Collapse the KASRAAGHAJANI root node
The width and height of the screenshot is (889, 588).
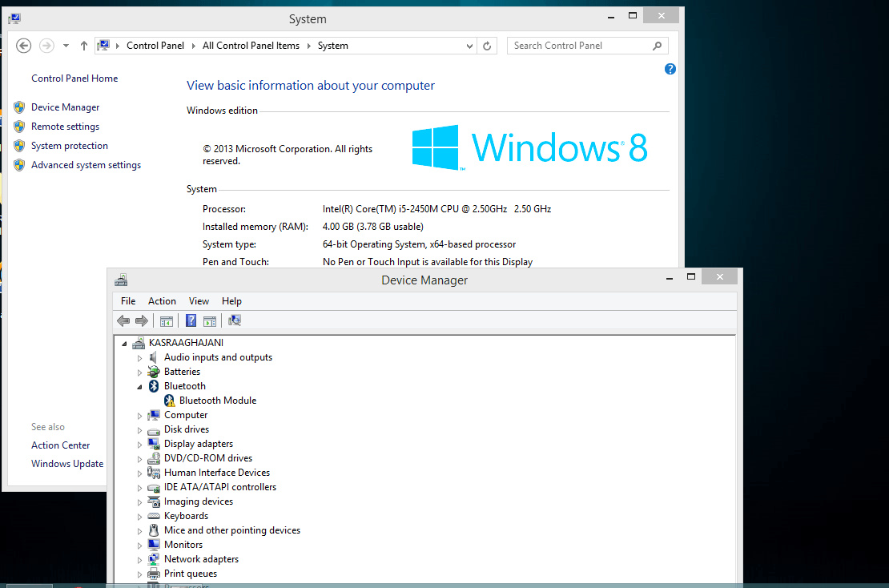point(124,344)
